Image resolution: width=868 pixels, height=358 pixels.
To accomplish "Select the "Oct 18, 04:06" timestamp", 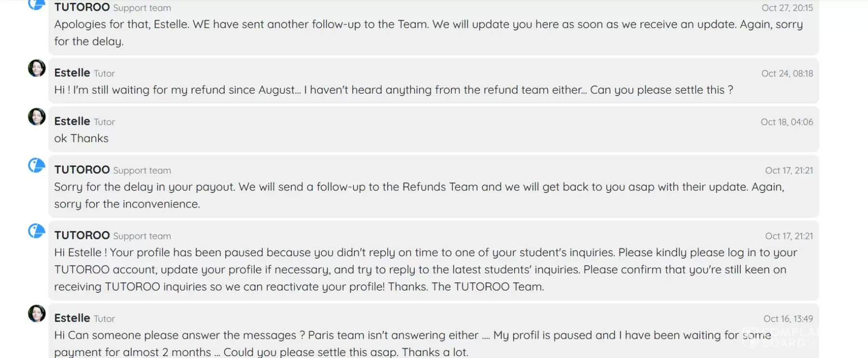I will click(787, 122).
